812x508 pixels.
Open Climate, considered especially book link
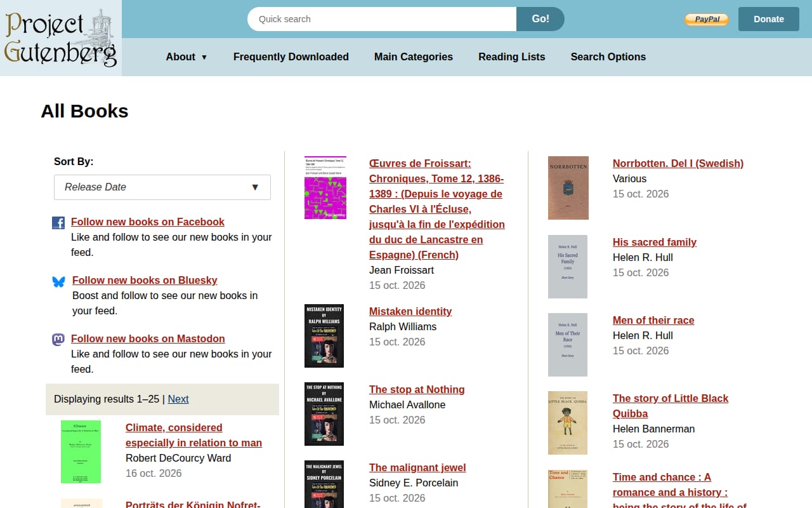pyautogui.click(x=193, y=436)
